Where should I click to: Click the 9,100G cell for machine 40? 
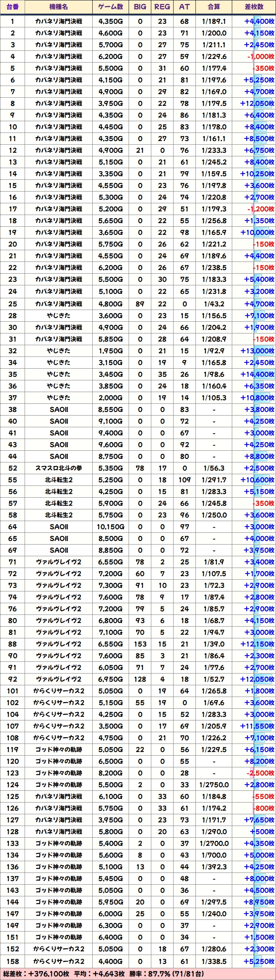click(x=111, y=421)
